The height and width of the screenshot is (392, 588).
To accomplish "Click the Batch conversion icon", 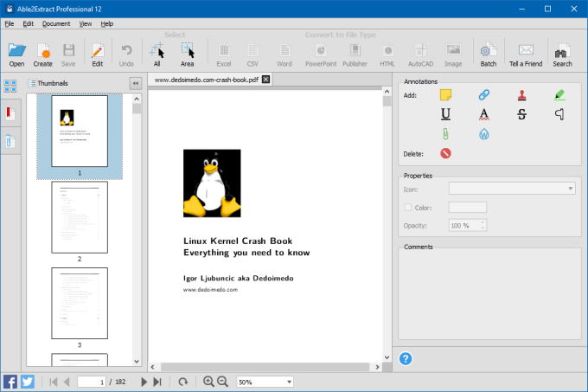I will point(489,50).
